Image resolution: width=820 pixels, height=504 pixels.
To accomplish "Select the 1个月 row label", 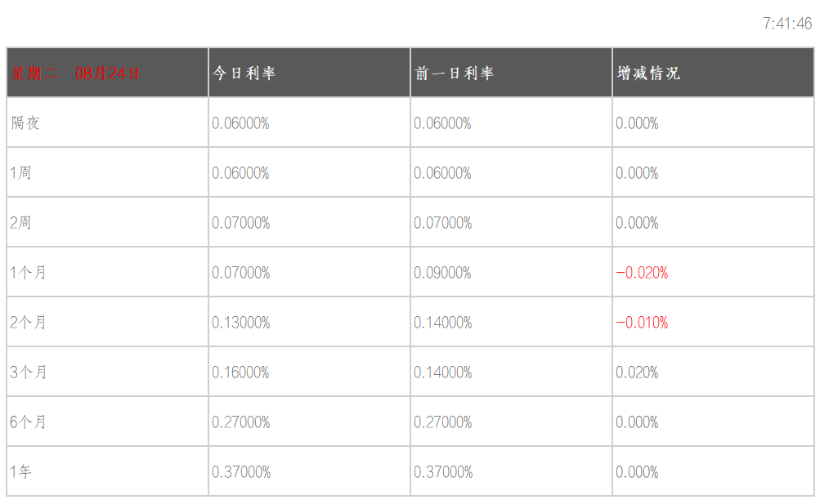I will click(x=28, y=273).
